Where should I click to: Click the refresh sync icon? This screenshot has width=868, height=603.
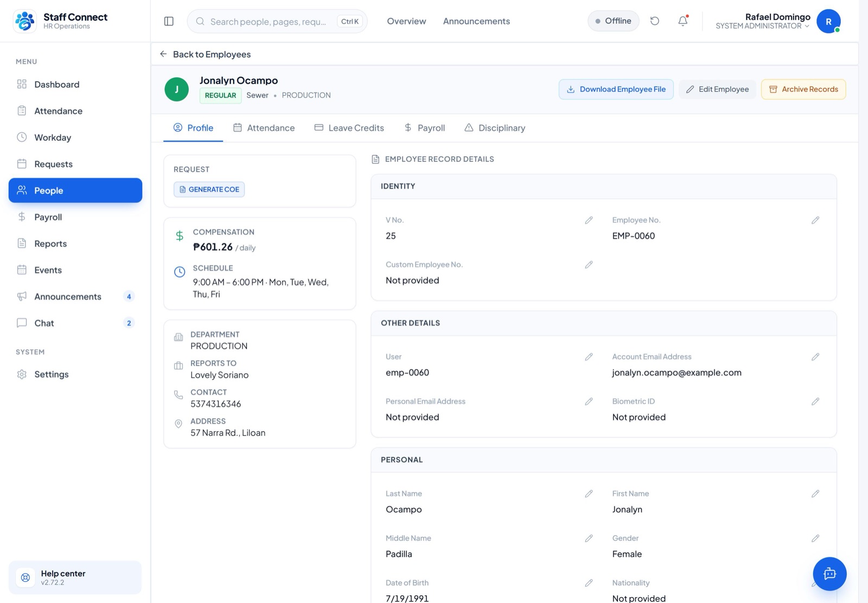point(655,21)
